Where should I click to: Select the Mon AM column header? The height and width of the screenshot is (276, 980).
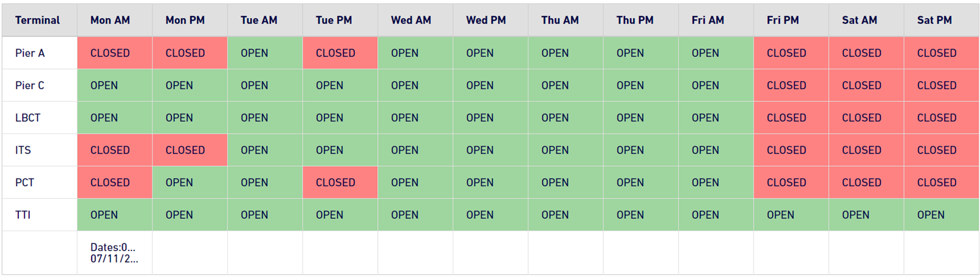pos(115,20)
